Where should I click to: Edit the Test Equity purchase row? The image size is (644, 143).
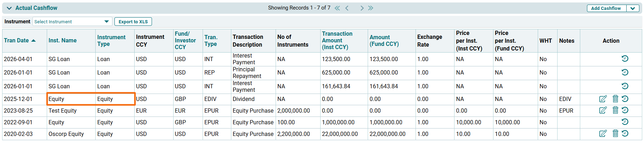[603, 111]
